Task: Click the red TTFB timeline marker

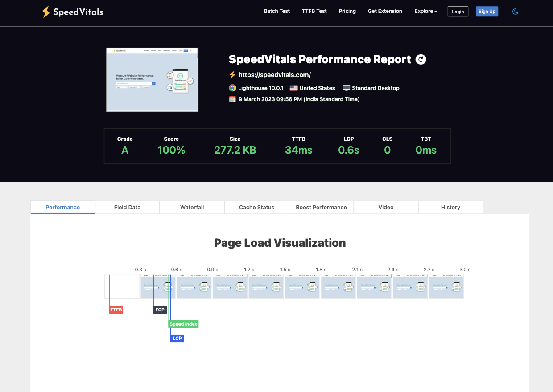Action: coord(116,310)
